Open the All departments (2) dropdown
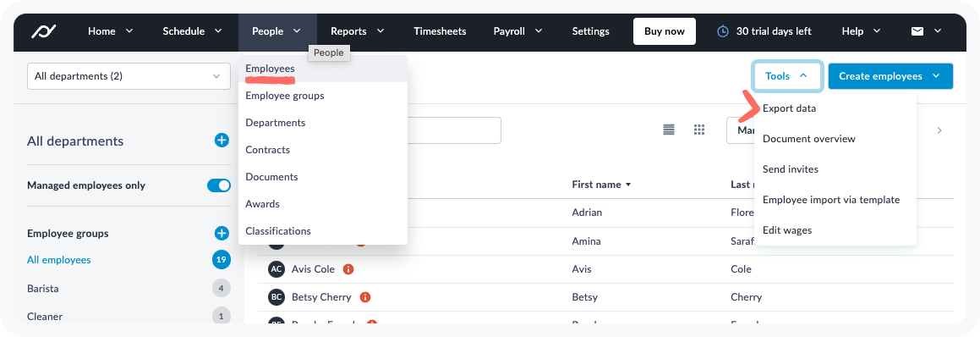Screen dimensions: 980x337 [x=129, y=76]
